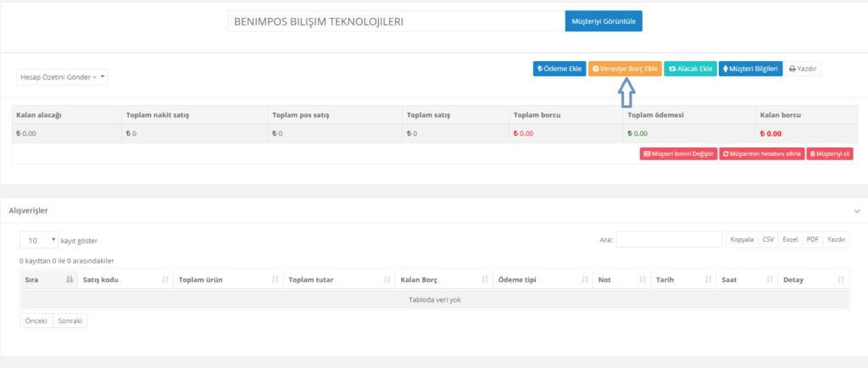868x368 pixels.
Task: Sort by the Kalan Borç column
Action: (444, 280)
